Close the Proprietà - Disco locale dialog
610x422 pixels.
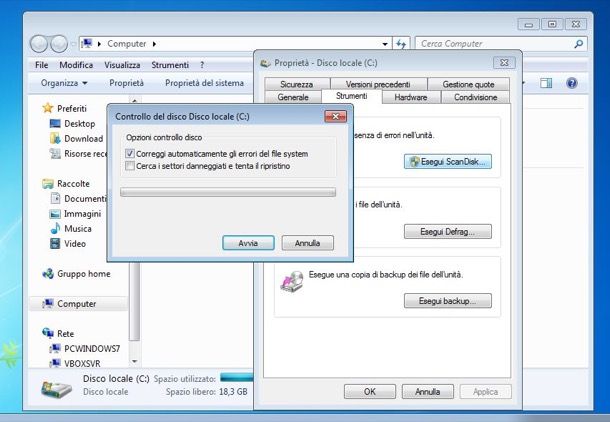[504, 63]
